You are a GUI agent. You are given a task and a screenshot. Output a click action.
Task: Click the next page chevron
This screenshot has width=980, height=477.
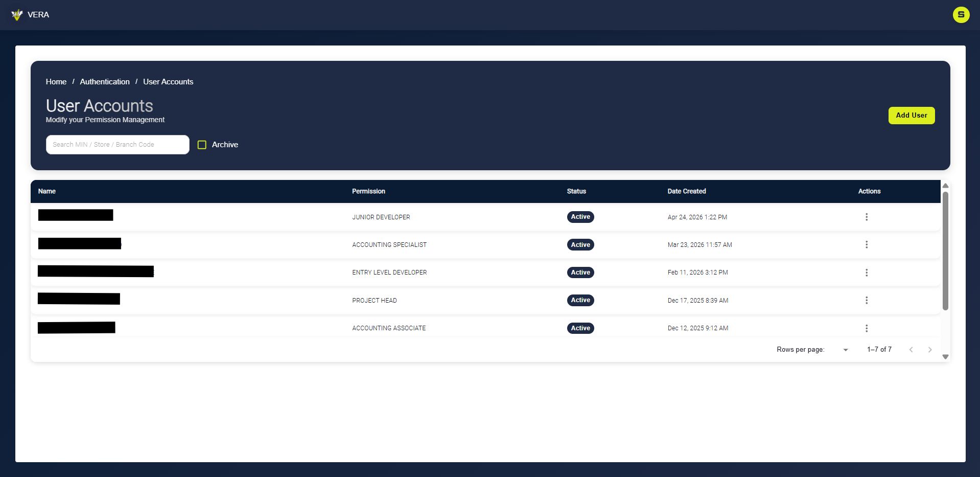coord(930,350)
